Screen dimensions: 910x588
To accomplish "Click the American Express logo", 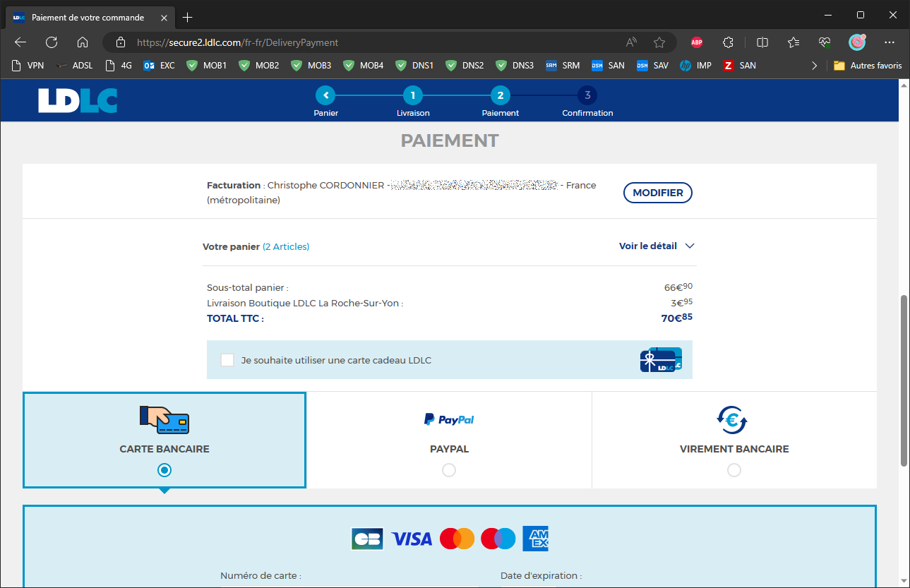I will pos(535,539).
